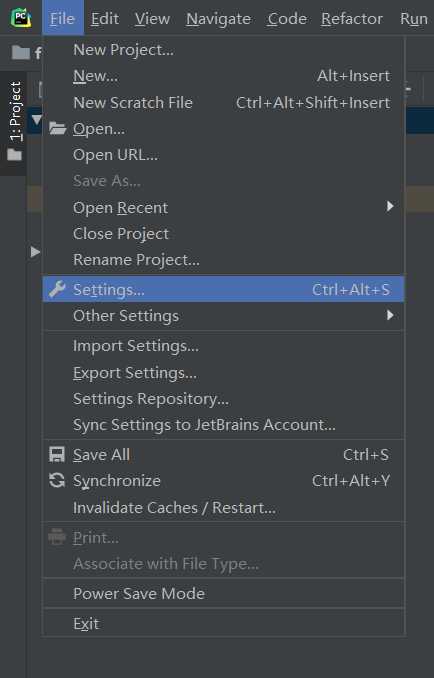Collapse the project tree root arrow
Viewport: 434px width, 678px height.
36,119
